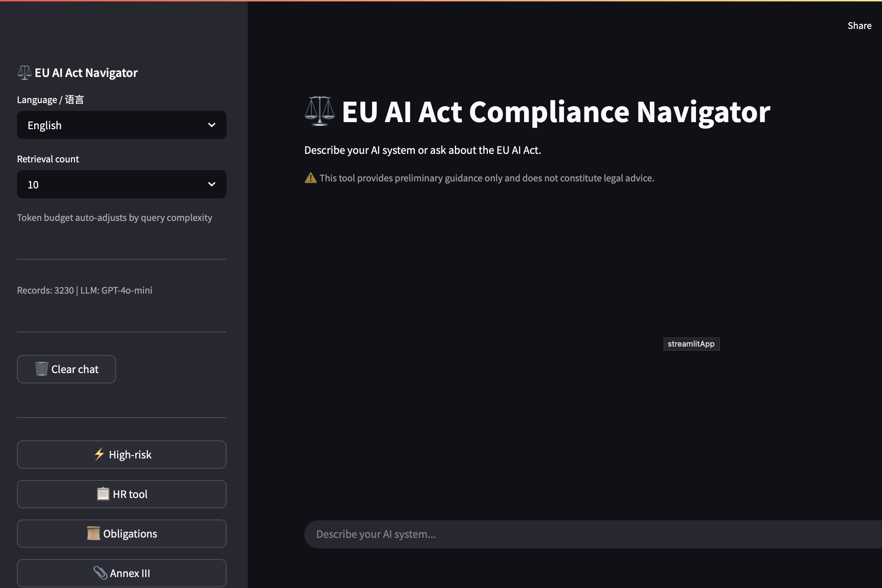Image resolution: width=882 pixels, height=588 pixels.
Task: Click the streamlitApp tooltip label
Action: 691,344
